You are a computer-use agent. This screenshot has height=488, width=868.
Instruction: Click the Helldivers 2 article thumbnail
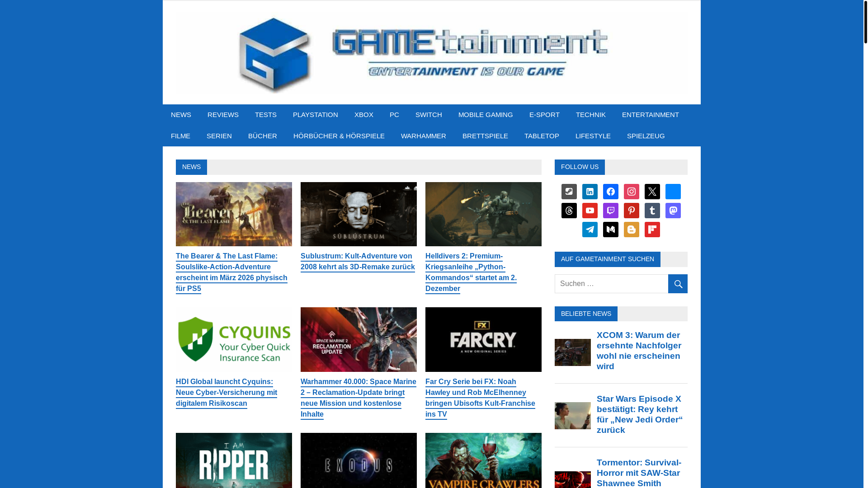click(x=483, y=214)
